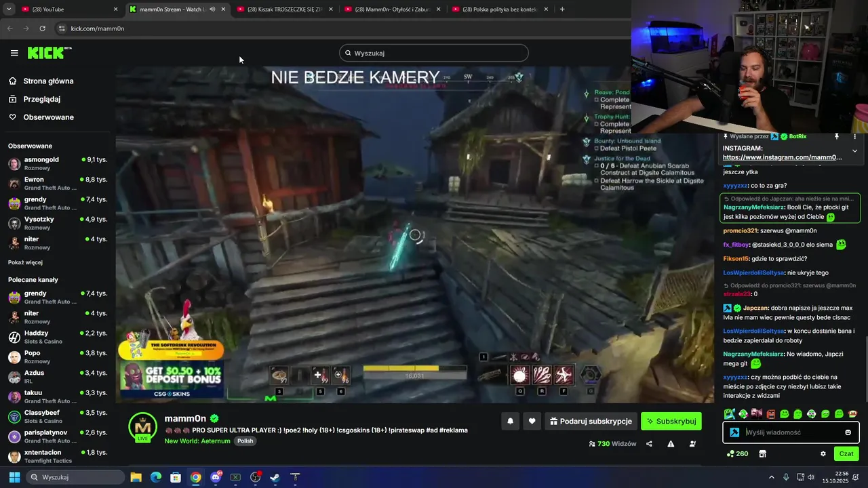868x488 pixels.
Task: Click the microphone tray icon
Action: pos(786,477)
